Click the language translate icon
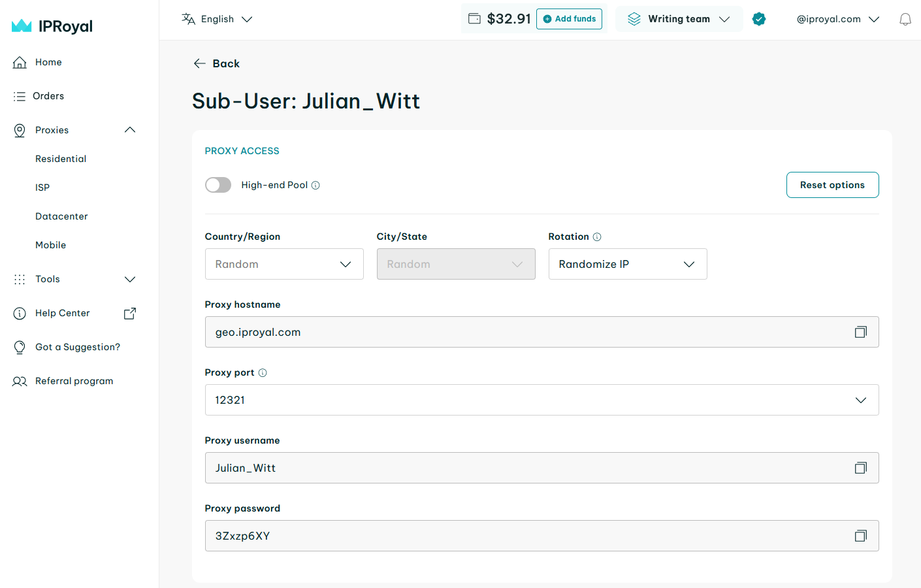 pos(188,19)
